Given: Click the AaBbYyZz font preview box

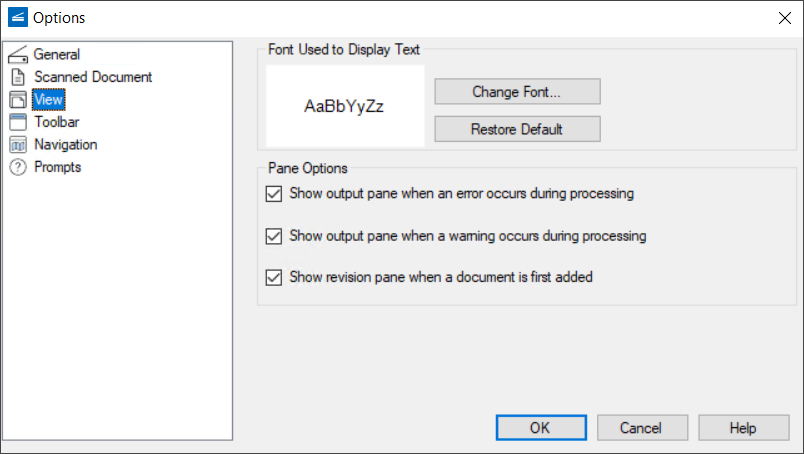Looking at the screenshot, I should (x=345, y=107).
